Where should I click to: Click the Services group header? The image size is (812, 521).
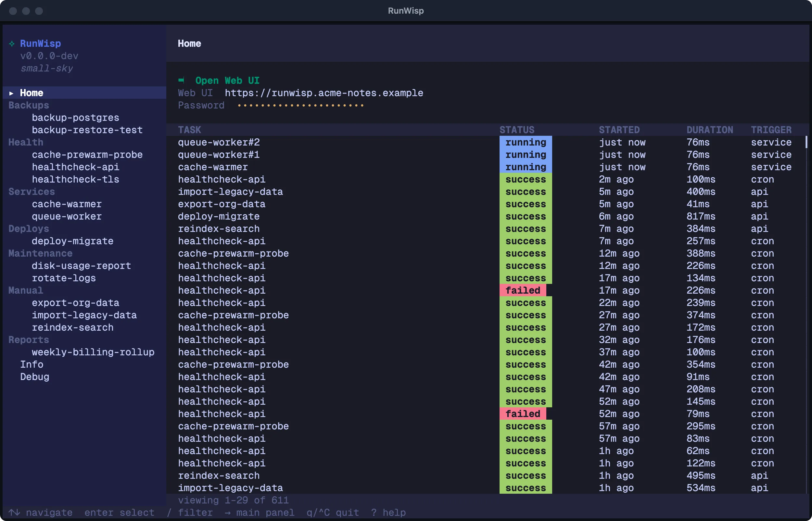coord(32,192)
